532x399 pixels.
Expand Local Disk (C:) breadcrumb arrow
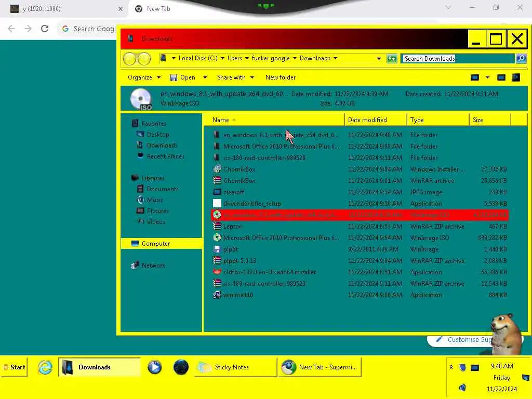[222, 58]
